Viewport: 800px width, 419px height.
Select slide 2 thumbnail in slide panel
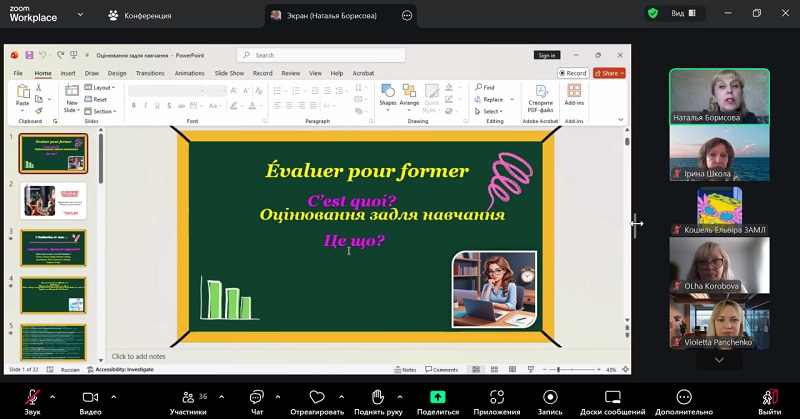click(x=53, y=200)
